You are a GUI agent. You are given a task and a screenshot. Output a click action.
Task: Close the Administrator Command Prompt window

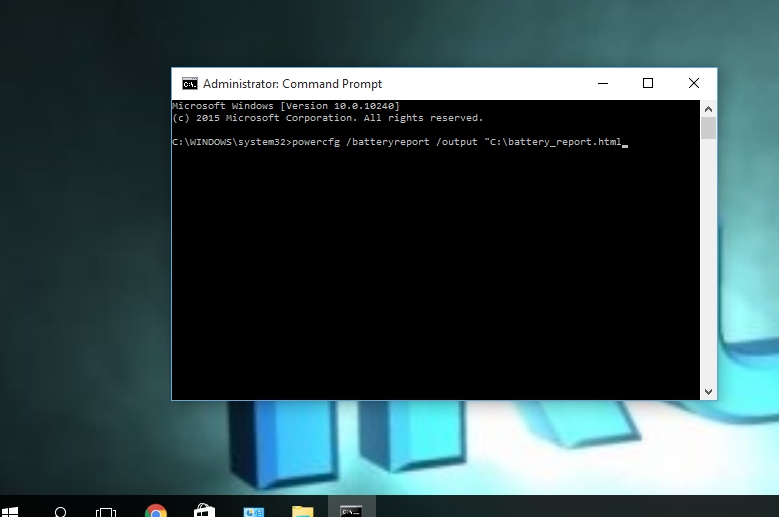coord(694,83)
